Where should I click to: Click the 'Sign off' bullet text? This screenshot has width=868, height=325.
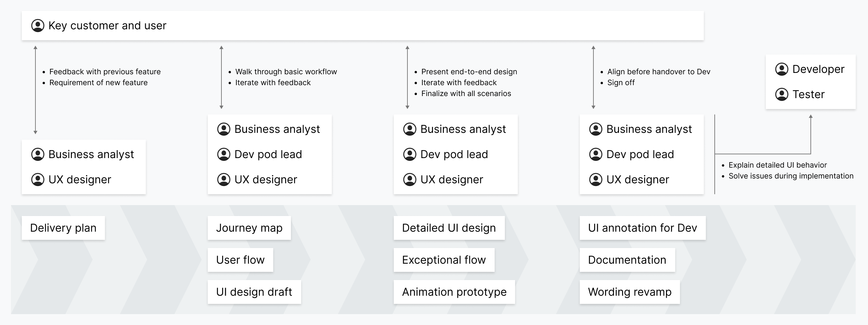(x=621, y=83)
